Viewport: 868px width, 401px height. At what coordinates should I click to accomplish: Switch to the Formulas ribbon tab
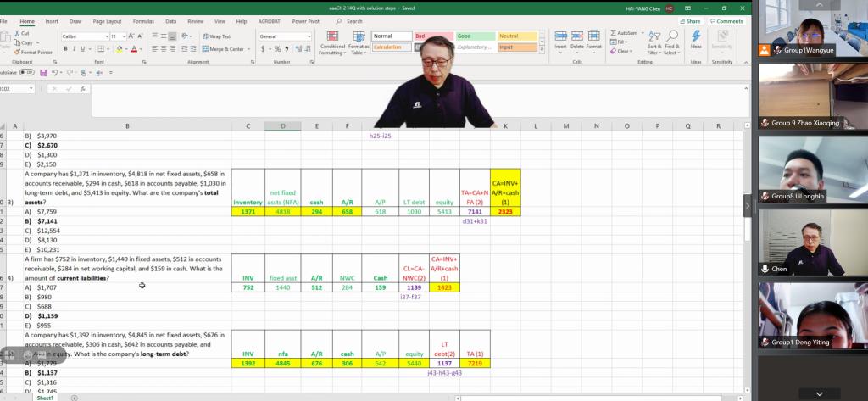point(143,21)
